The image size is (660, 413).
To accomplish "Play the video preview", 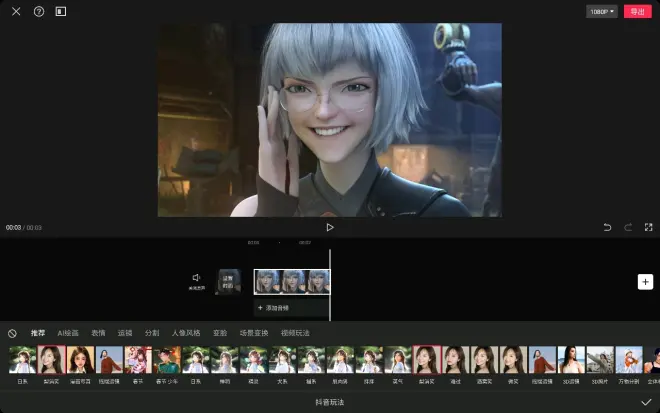I will coord(330,227).
